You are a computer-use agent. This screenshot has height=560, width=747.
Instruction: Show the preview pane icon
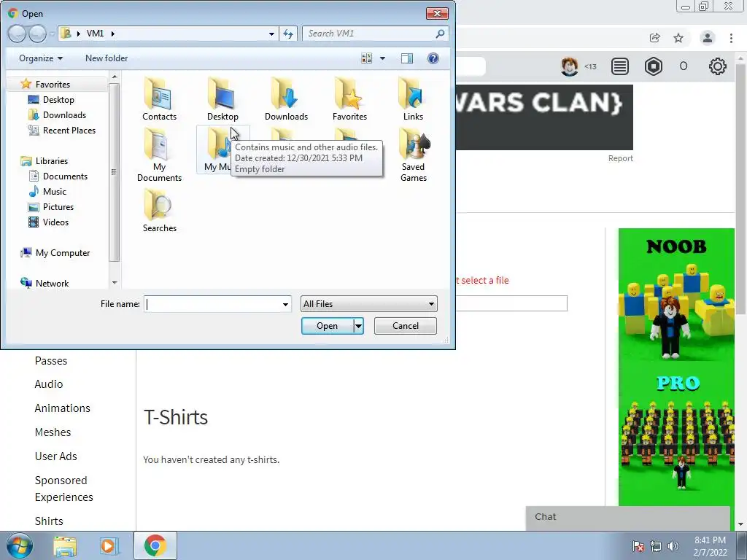coord(407,58)
